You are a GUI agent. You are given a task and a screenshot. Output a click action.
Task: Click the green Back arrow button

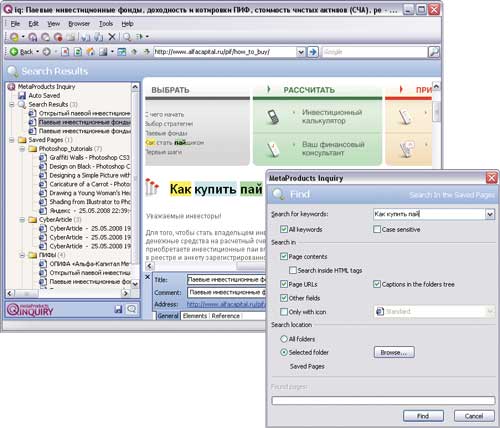14,52
